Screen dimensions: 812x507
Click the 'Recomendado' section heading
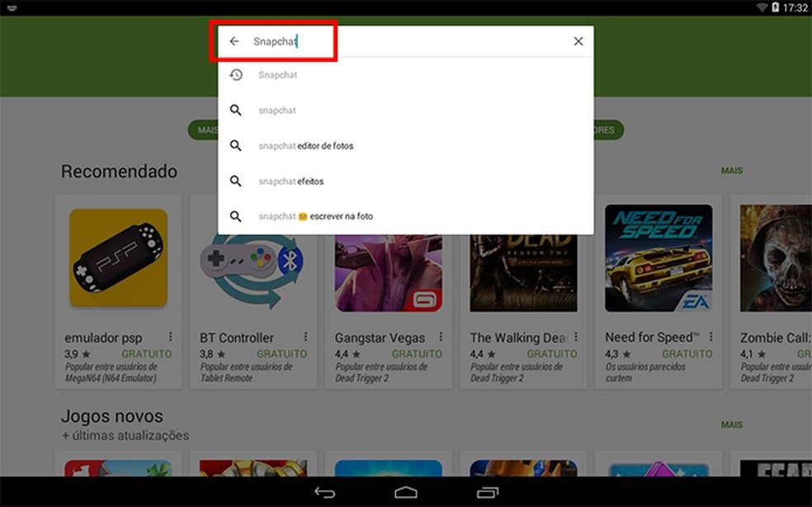[x=119, y=172]
